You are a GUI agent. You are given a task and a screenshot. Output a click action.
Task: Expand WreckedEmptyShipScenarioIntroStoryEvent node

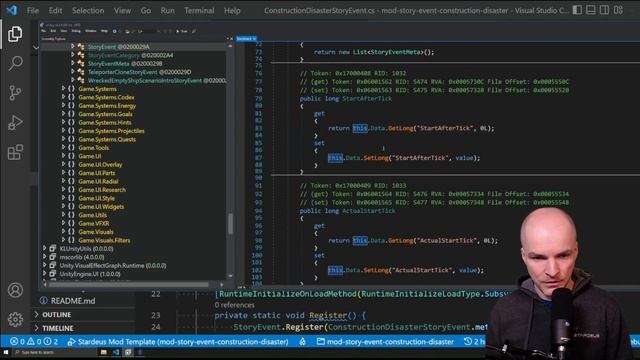point(73,80)
